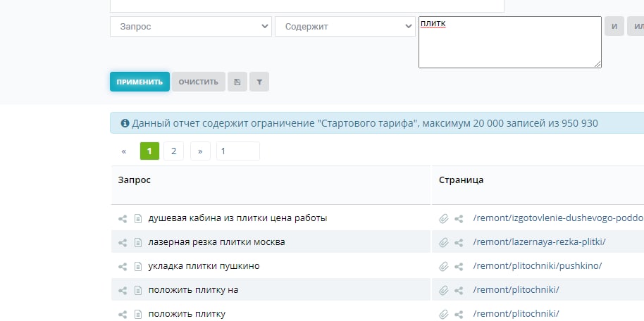644x321 pixels.
Task: Click the save filter floppy disk icon
Action: (237, 82)
